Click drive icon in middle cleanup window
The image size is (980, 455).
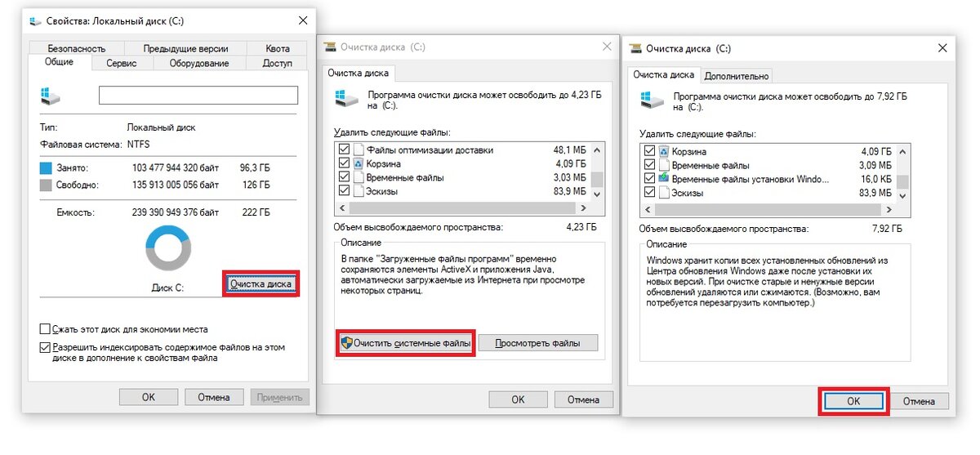(346, 100)
